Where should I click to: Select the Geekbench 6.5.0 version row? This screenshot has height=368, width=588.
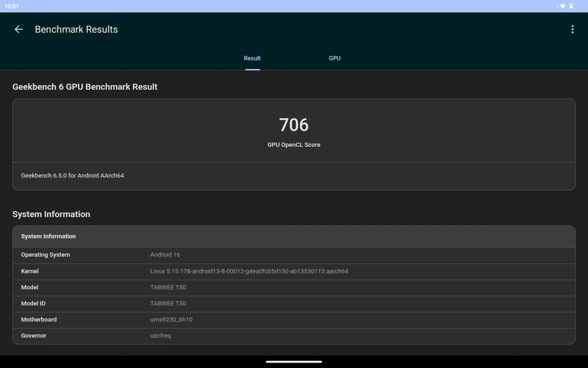coord(294,176)
